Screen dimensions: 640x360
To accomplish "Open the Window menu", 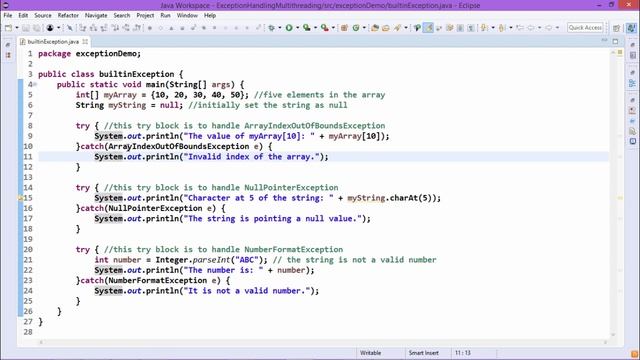I will tap(187, 16).
